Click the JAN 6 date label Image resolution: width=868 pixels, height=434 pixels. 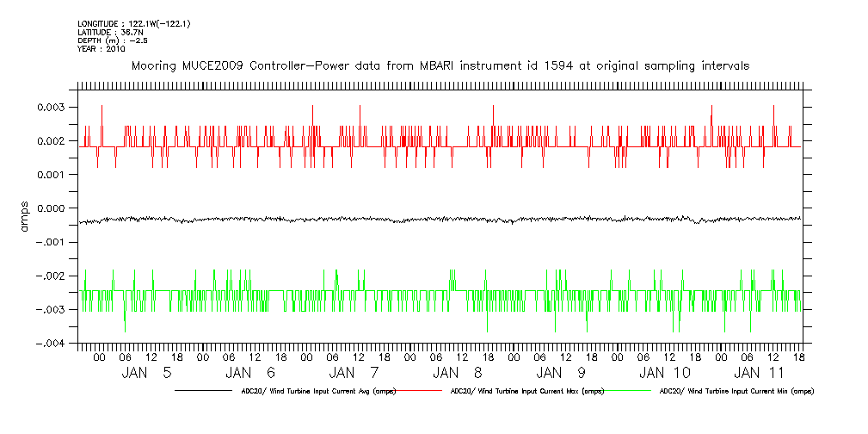pyautogui.click(x=250, y=373)
